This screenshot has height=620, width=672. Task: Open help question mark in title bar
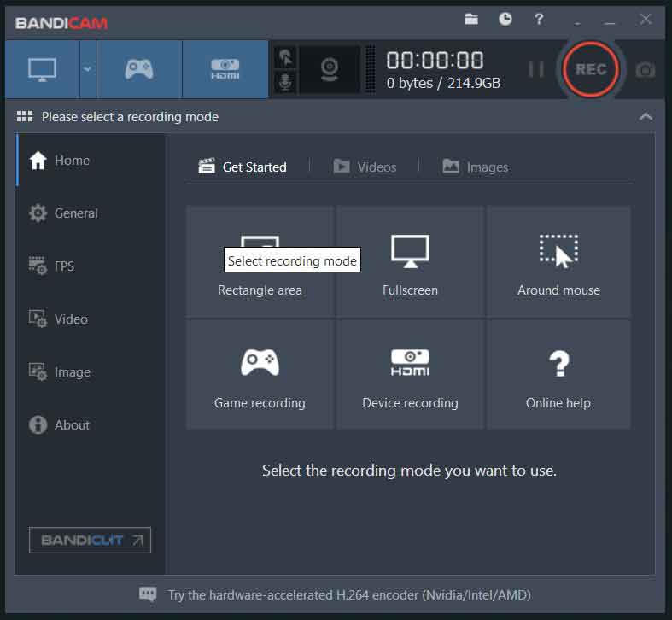click(539, 20)
